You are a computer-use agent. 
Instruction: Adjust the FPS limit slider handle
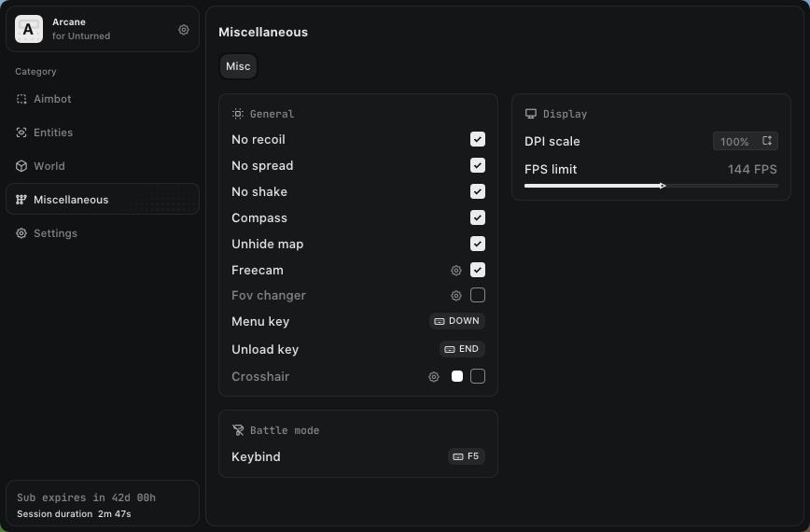click(x=663, y=186)
